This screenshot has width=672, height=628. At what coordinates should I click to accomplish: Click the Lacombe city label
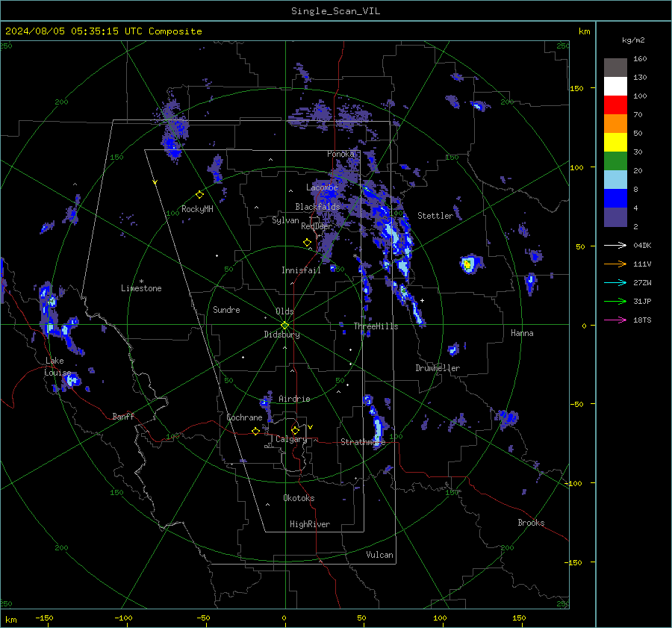point(322,187)
